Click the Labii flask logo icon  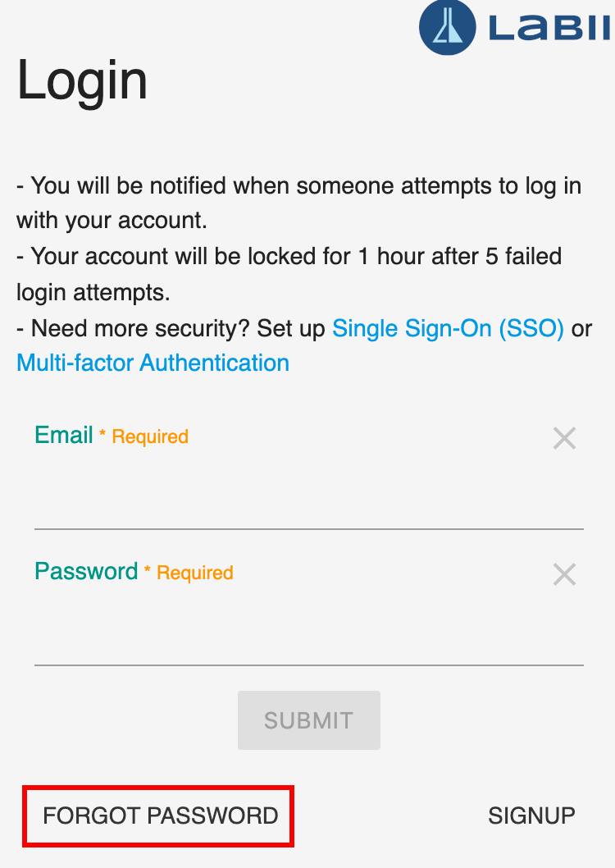pyautogui.click(x=447, y=26)
